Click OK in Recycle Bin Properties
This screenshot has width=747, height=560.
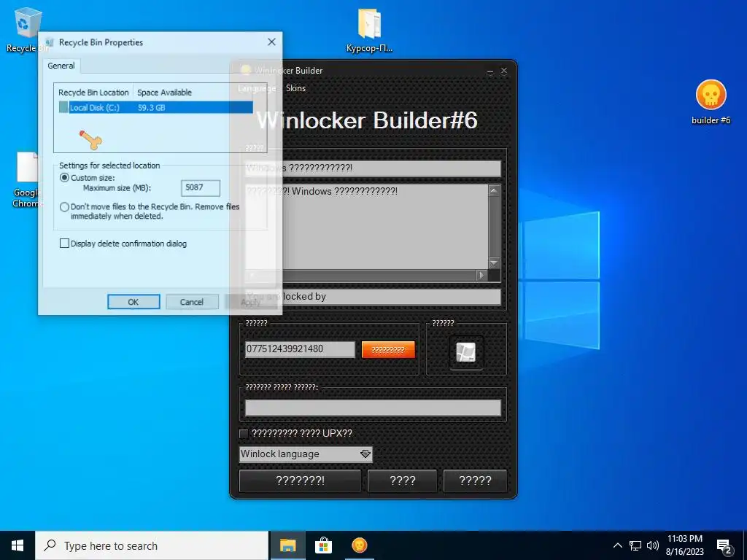133,302
